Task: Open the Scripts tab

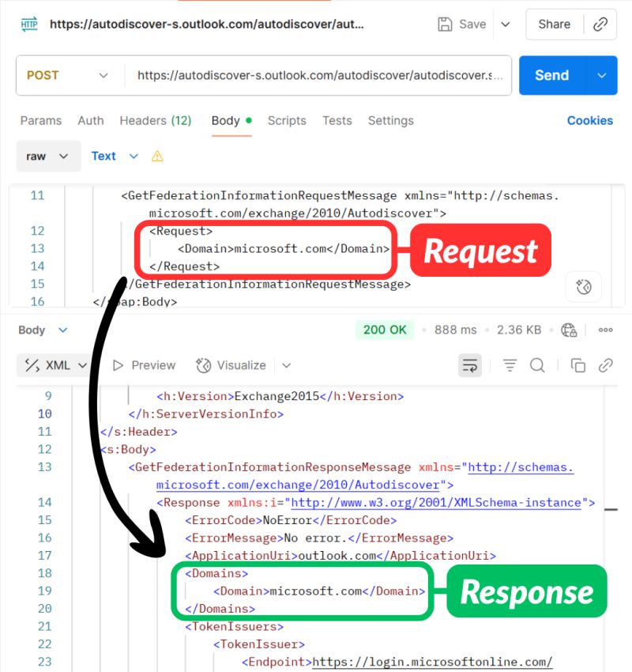Action: [287, 121]
